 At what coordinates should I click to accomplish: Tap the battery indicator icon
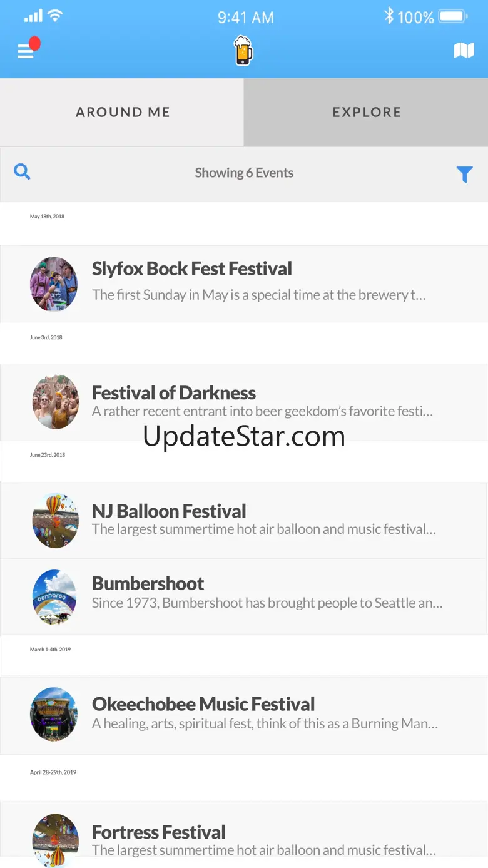tap(453, 16)
